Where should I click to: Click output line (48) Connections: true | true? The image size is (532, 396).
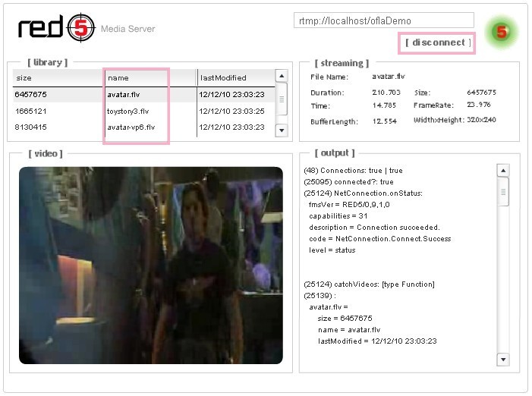point(353,171)
